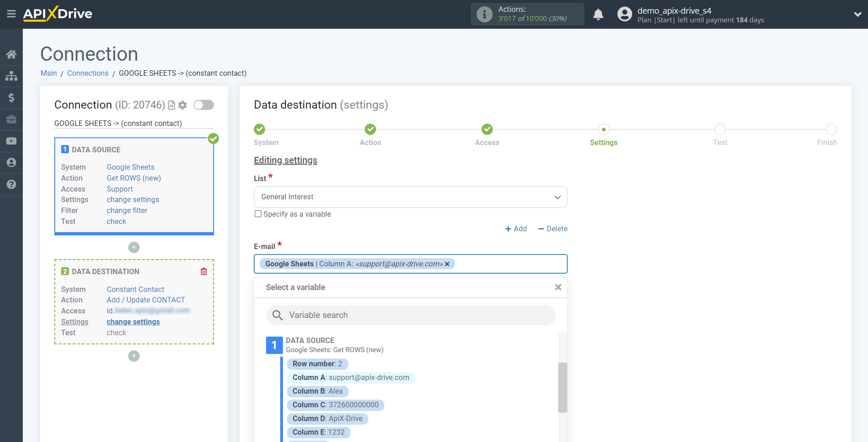Open the connection notes document icon

[172, 105]
